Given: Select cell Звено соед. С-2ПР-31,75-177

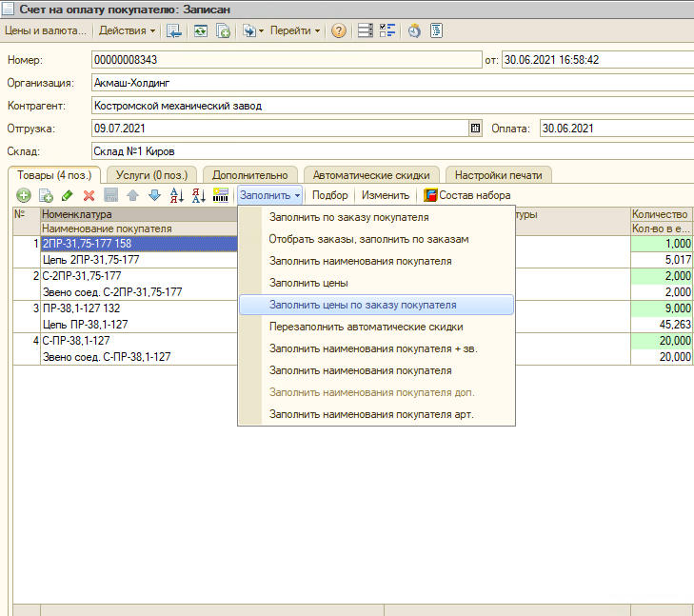Looking at the screenshot, I should pyautogui.click(x=139, y=292).
